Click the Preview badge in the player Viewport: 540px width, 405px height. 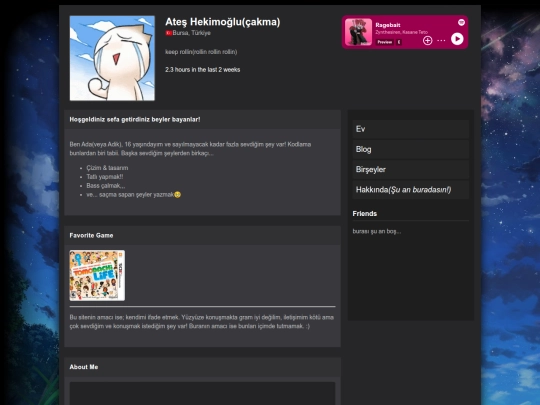click(385, 42)
